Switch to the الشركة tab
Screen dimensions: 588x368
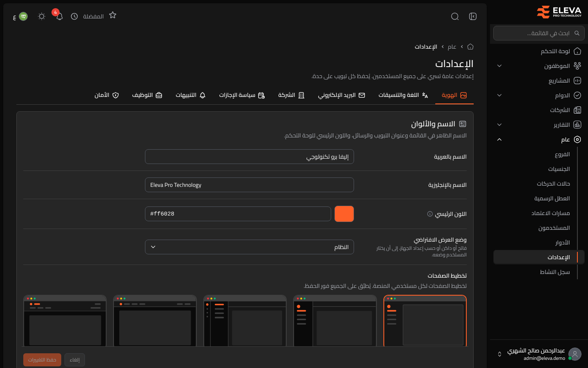pos(291,95)
